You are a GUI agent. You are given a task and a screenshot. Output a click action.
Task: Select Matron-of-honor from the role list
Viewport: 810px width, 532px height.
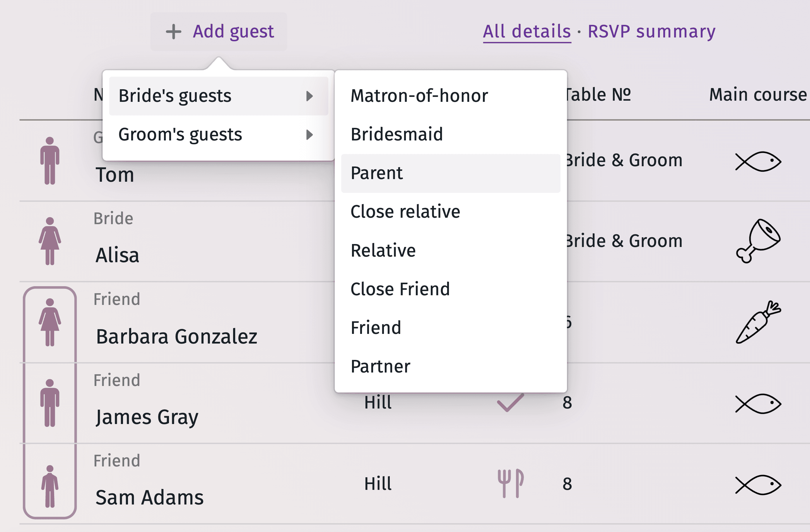click(x=419, y=96)
